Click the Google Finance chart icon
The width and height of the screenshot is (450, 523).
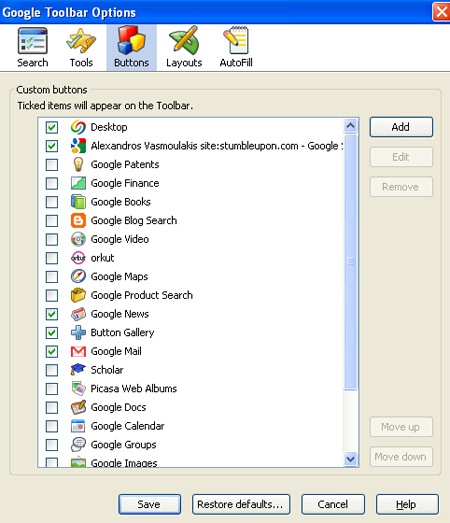pos(78,183)
